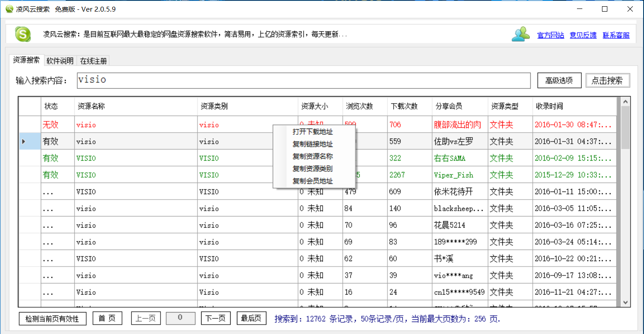
Task: Select sharer cell Viper_Fish
Action: (x=460, y=175)
